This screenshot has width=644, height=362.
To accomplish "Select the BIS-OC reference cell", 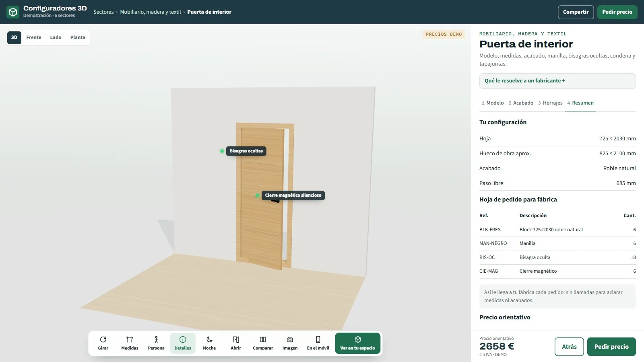I will (487, 257).
